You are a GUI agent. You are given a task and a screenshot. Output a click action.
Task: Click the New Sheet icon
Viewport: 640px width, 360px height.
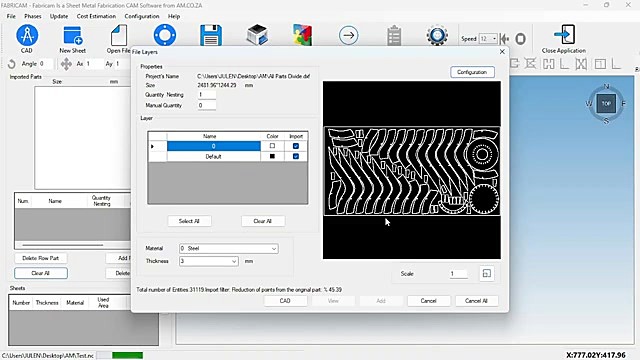tap(73, 35)
